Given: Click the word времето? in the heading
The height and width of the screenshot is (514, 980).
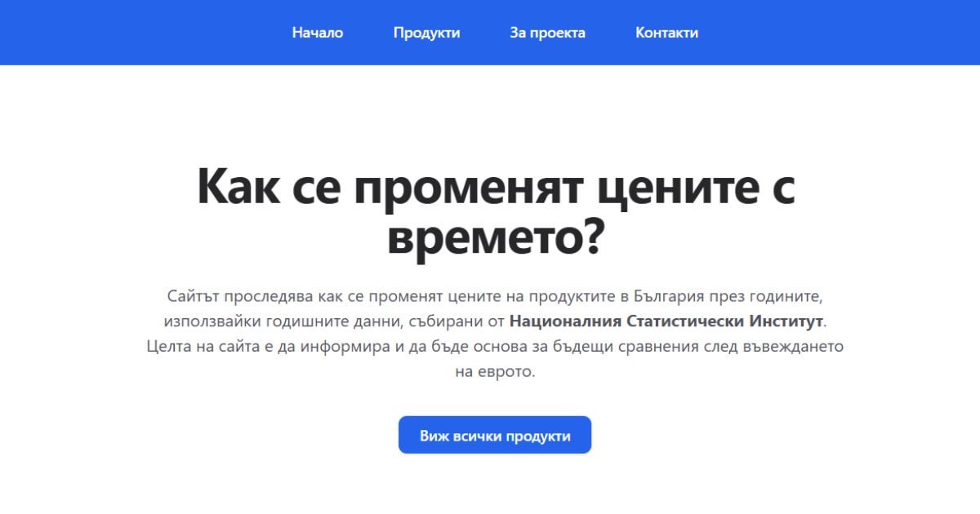Looking at the screenshot, I should [495, 237].
